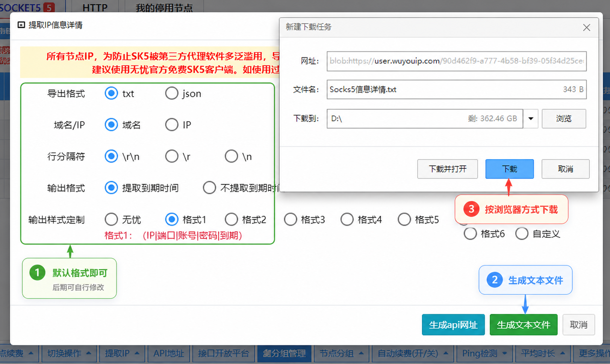This screenshot has width=610, height=364.
Task: Open the 节点分组 bottom menu
Action: (x=341, y=353)
